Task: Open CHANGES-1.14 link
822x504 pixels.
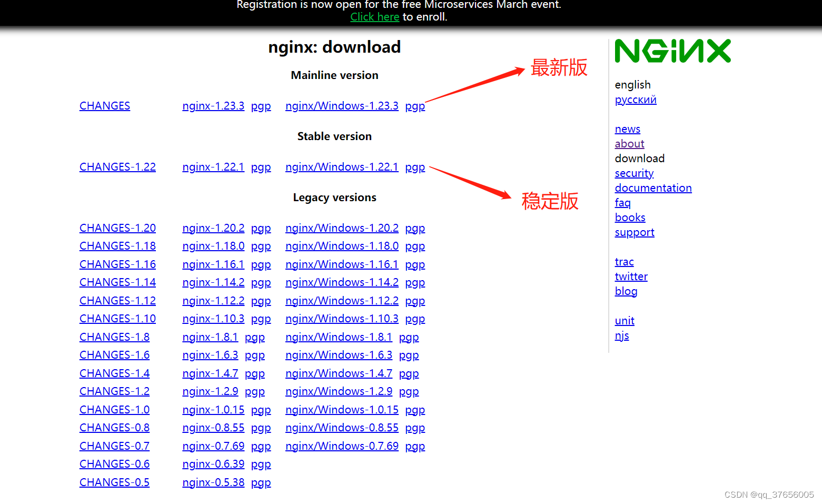Action: pos(117,282)
